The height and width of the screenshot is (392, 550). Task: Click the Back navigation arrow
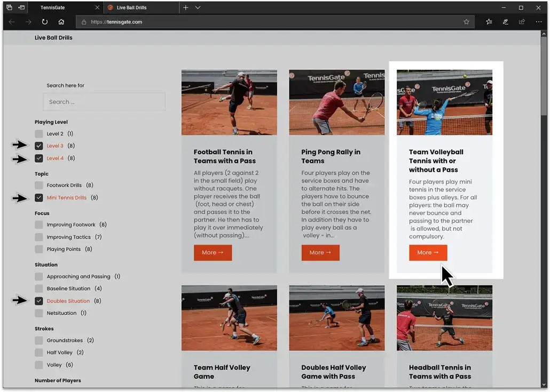pyautogui.click(x=11, y=22)
